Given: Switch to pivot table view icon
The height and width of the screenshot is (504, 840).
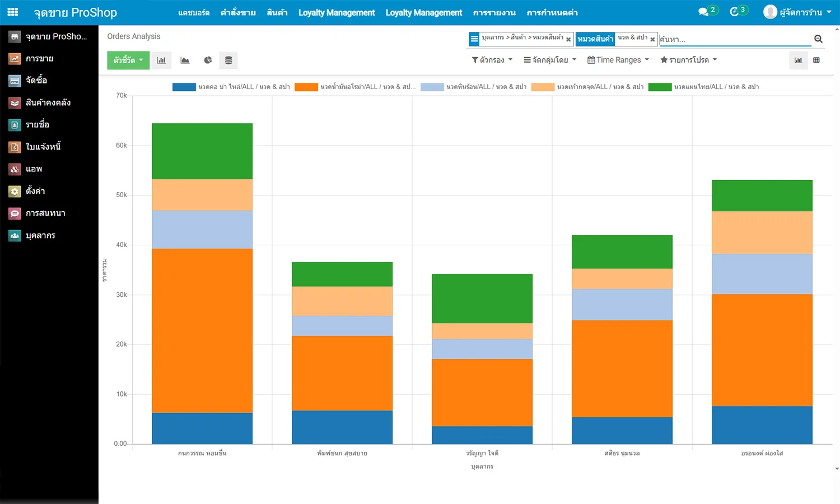Looking at the screenshot, I should pos(816,60).
